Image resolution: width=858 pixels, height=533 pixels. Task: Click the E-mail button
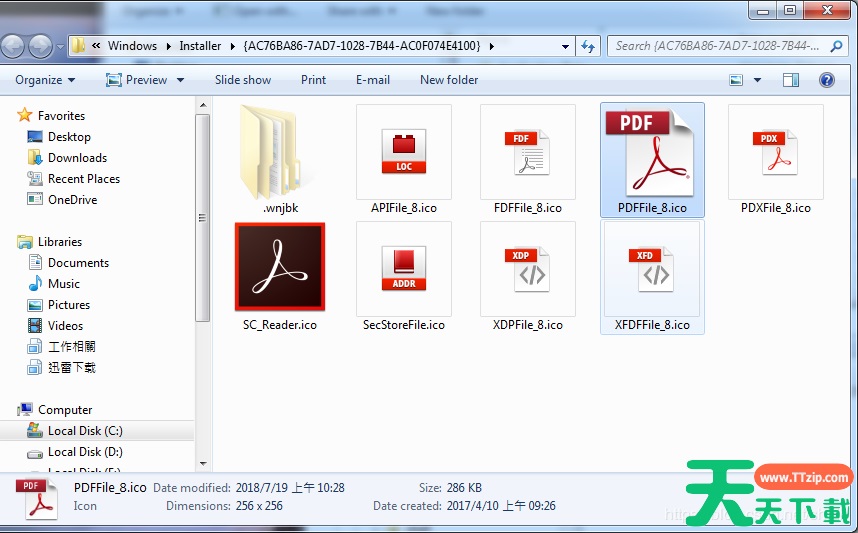pos(372,80)
